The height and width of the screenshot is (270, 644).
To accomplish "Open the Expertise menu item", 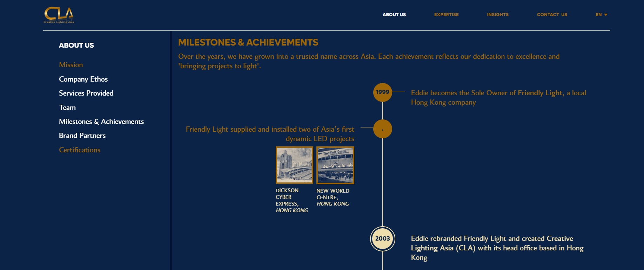I will pyautogui.click(x=446, y=15).
